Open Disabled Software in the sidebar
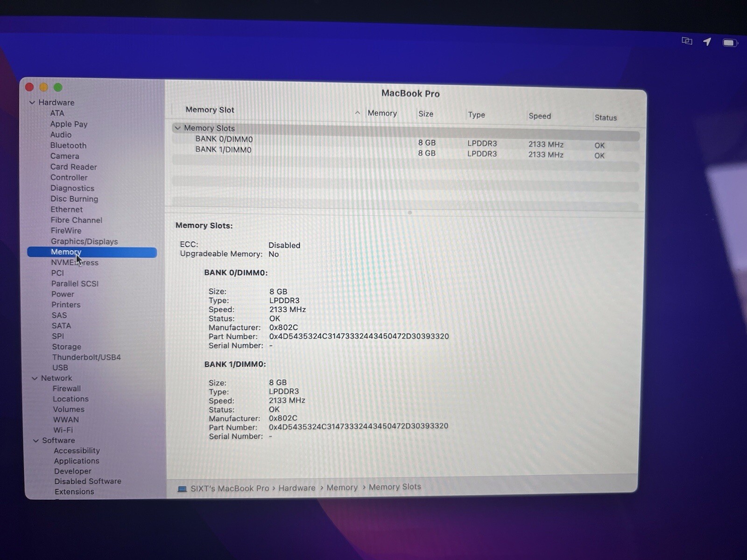The image size is (747, 560). coord(88,482)
